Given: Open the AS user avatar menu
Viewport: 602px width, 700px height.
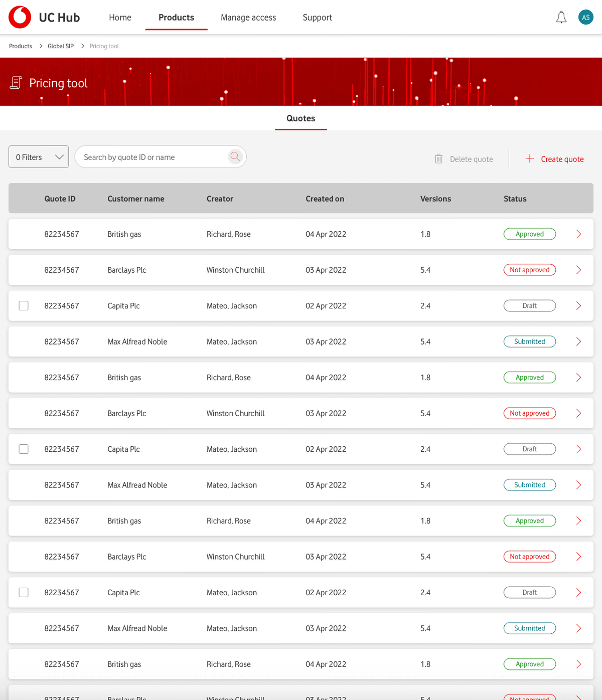Looking at the screenshot, I should 586,18.
